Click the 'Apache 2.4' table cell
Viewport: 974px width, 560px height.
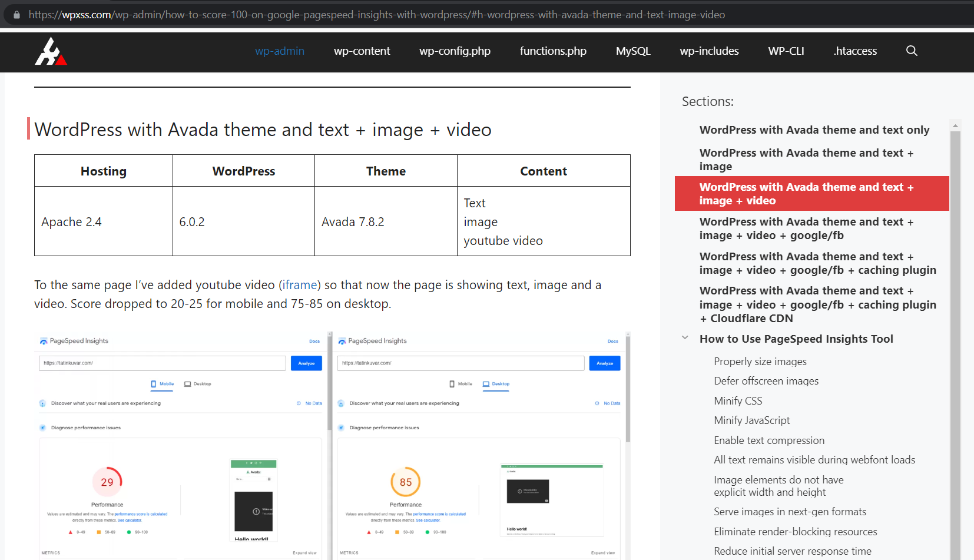pos(104,221)
